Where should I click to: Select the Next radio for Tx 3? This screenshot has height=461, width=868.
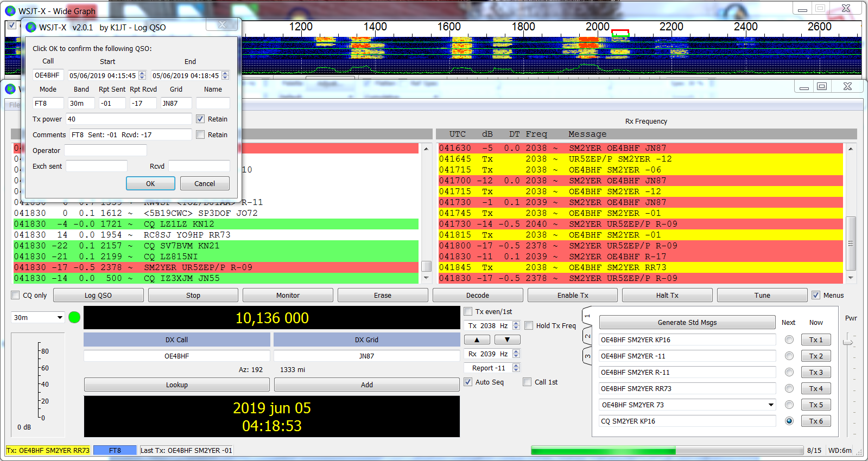tap(789, 372)
